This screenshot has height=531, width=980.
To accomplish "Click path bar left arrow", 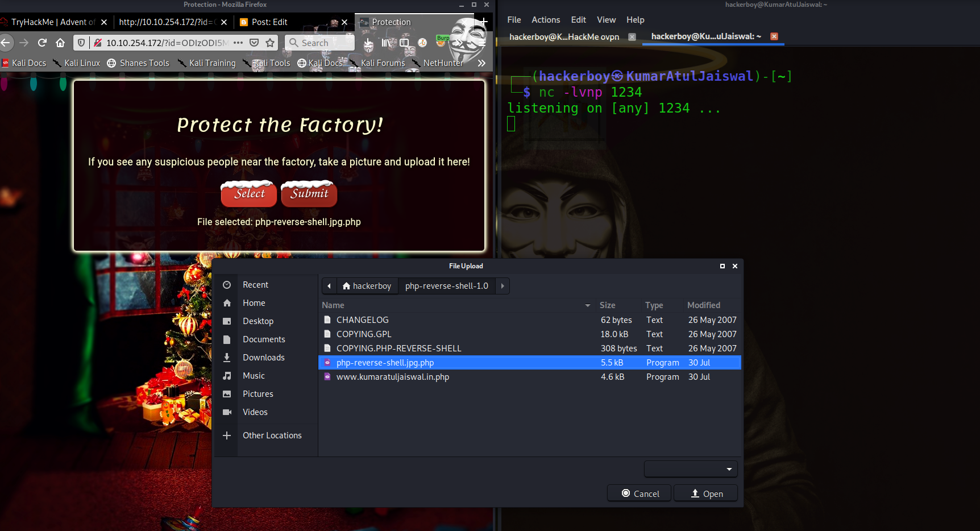I will 329,286.
